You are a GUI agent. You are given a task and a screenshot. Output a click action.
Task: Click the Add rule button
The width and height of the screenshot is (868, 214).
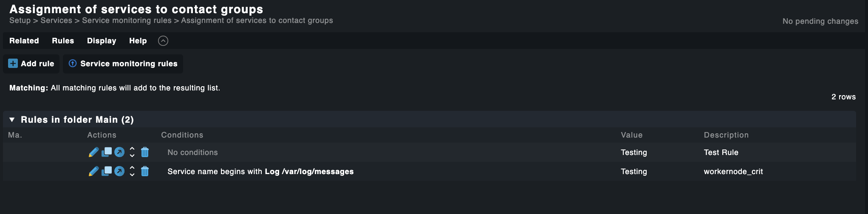pyautogui.click(x=31, y=64)
